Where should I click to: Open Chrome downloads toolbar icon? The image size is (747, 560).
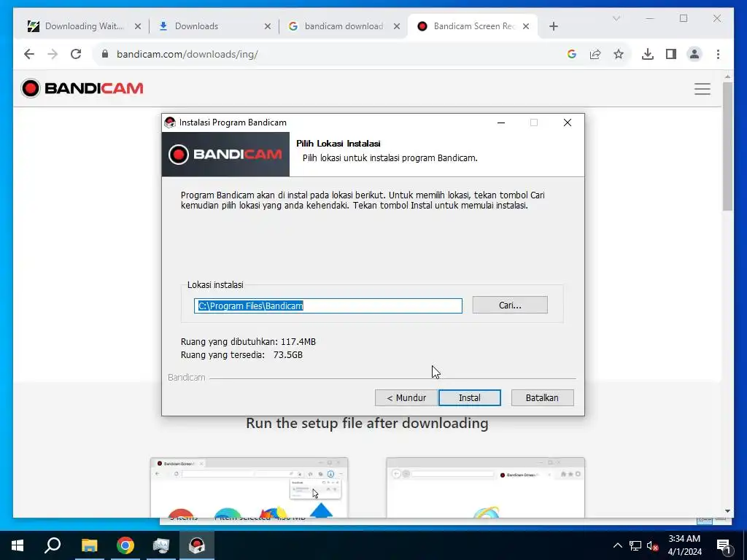(648, 54)
